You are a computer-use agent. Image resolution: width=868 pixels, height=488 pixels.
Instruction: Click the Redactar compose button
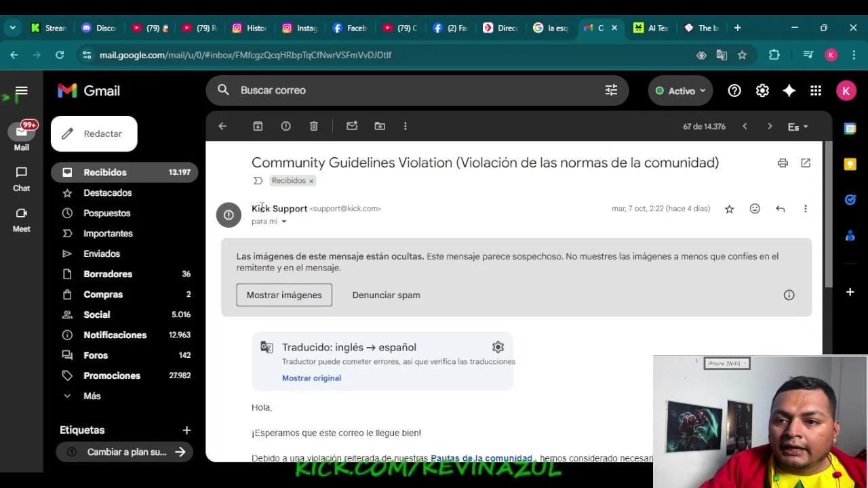[94, 134]
